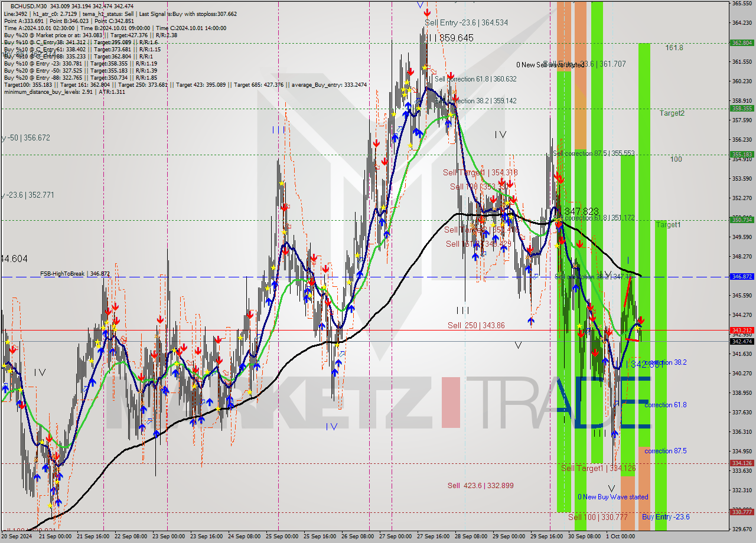Click the blue 'correction 87.5' label

666,451
